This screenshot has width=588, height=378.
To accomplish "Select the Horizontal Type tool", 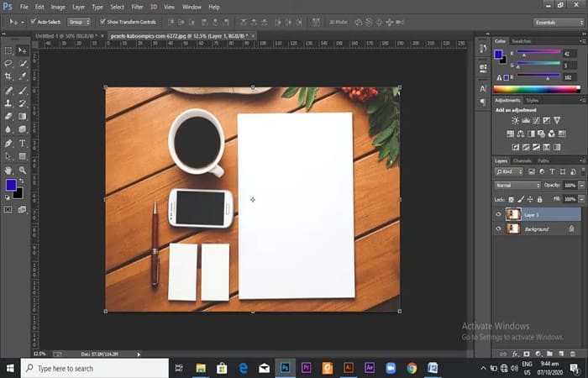I will tap(23, 144).
